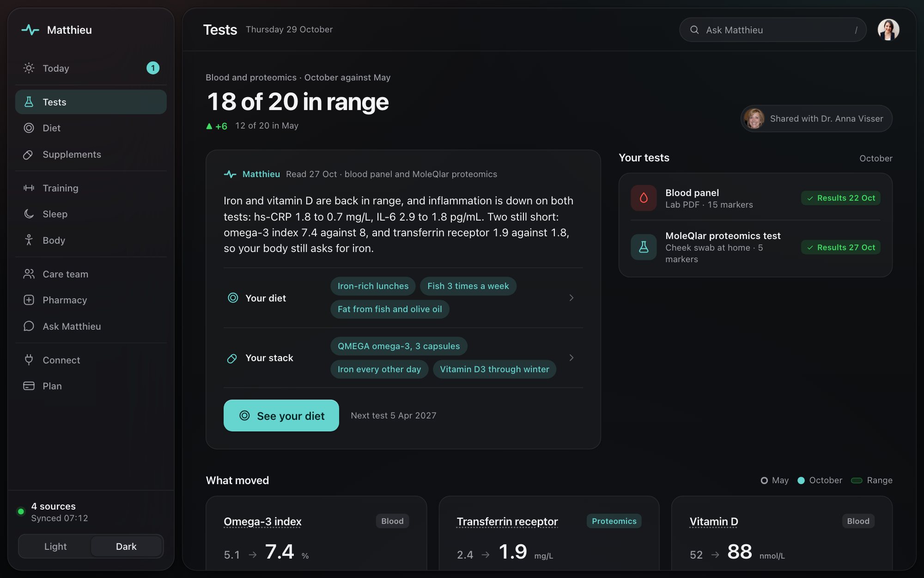This screenshot has height=578, width=924.
Task: Click the Supplements pill icon
Action: (28, 154)
